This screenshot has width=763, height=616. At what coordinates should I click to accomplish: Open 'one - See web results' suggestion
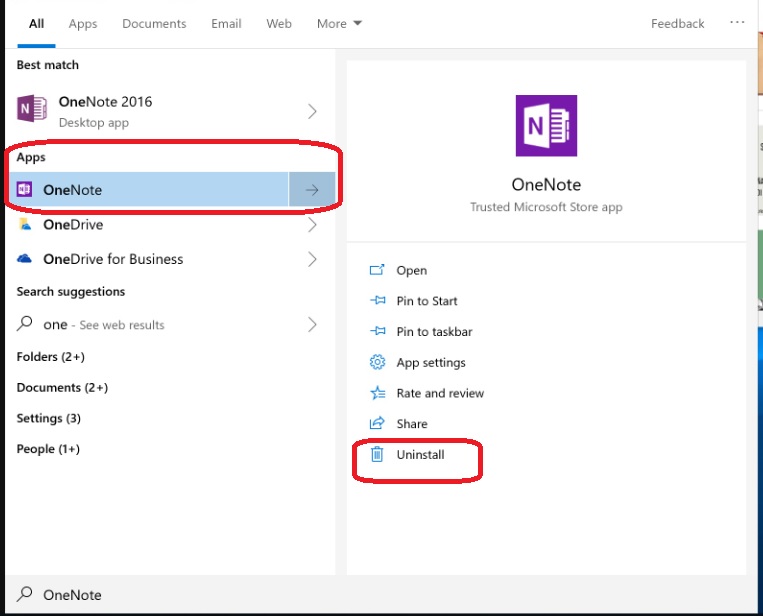(x=170, y=325)
